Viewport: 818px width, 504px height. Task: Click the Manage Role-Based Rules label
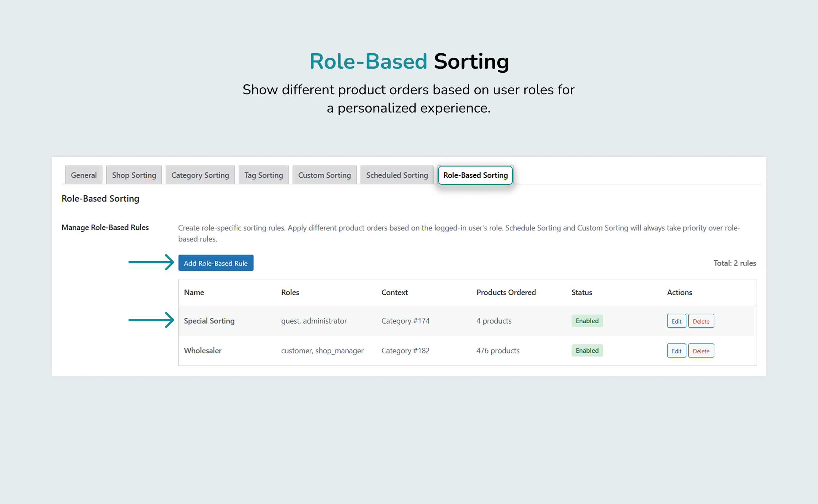click(105, 227)
